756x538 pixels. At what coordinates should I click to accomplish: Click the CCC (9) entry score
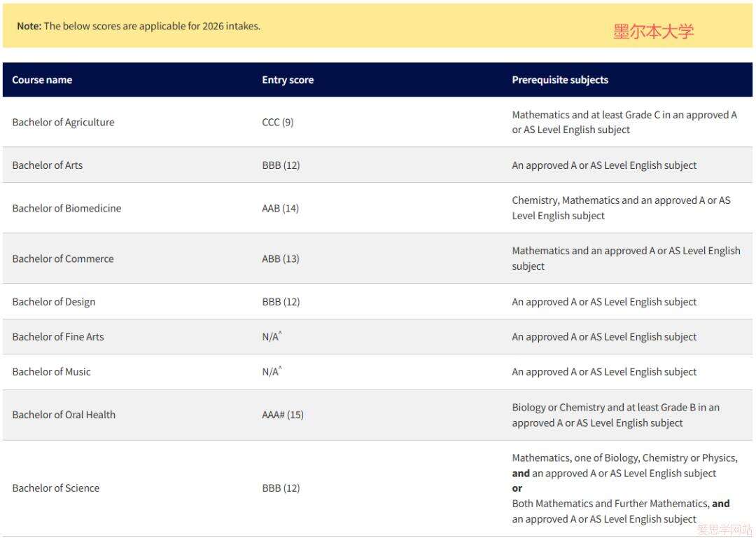[x=278, y=122]
